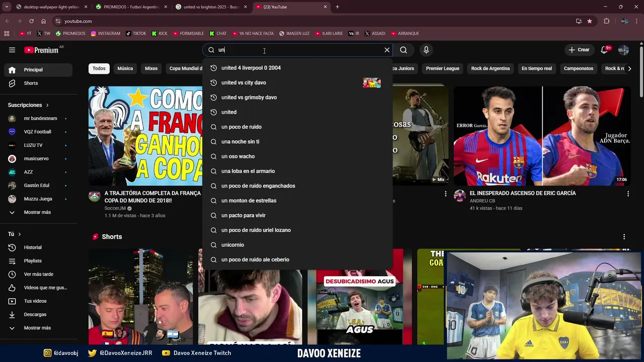The height and width of the screenshot is (362, 644).
Task: Open musicuervo subscription
Action: [x=38, y=159]
